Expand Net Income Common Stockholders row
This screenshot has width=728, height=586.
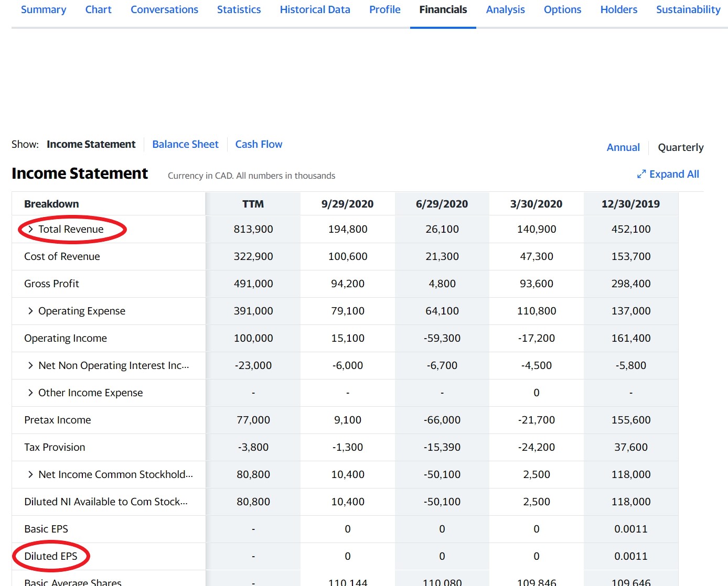point(30,474)
